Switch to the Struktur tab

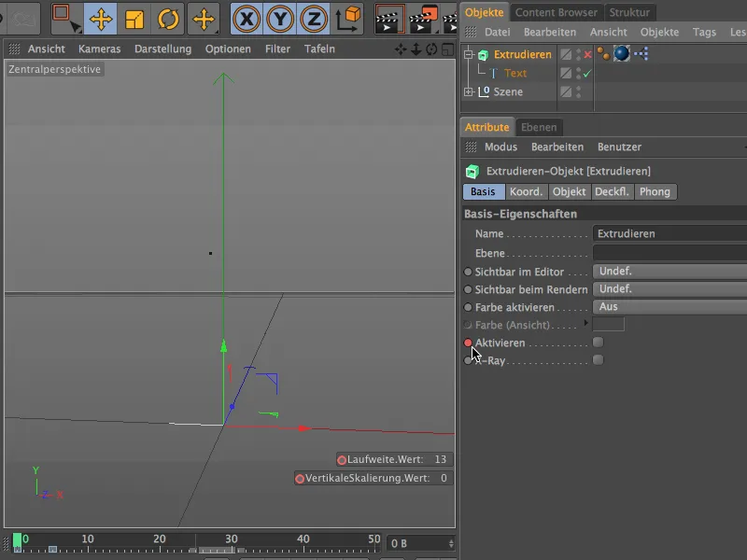point(629,12)
